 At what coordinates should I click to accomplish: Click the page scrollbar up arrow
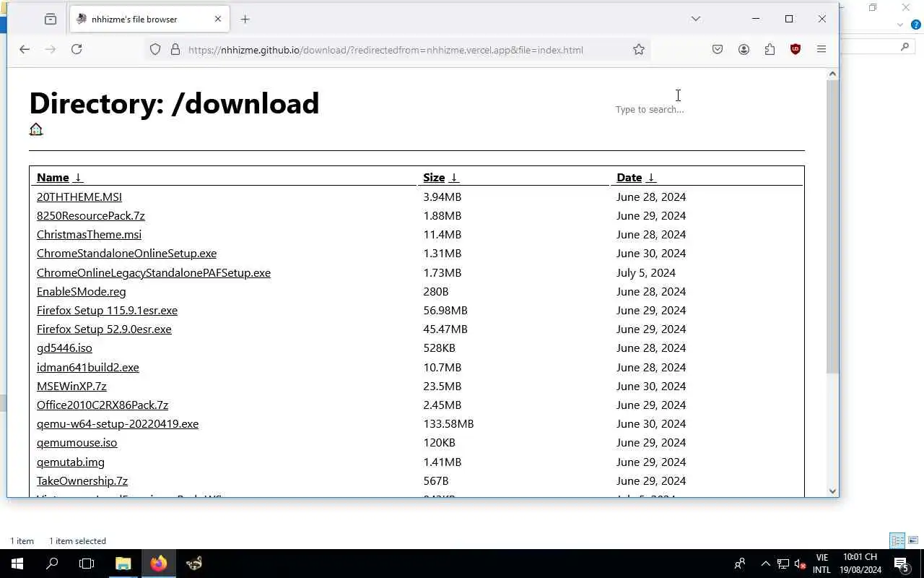(832, 74)
